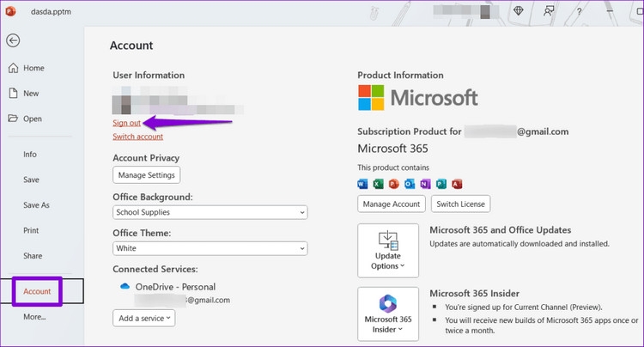Screen dimensions: 644x347
Task: Click the Access app icon
Action: coord(457,184)
